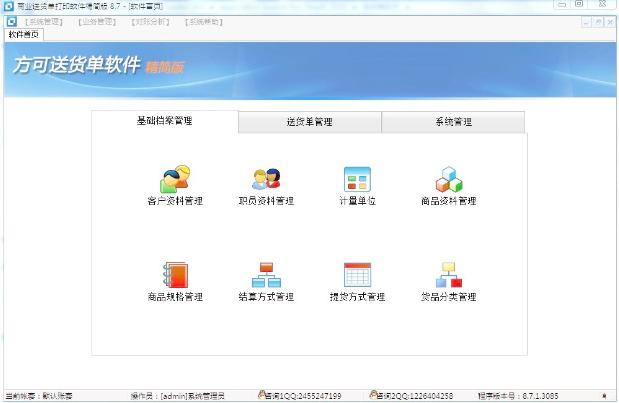The image size is (619, 403).
Task: Click the 咨询1QQ contact in status bar
Action: tap(300, 396)
